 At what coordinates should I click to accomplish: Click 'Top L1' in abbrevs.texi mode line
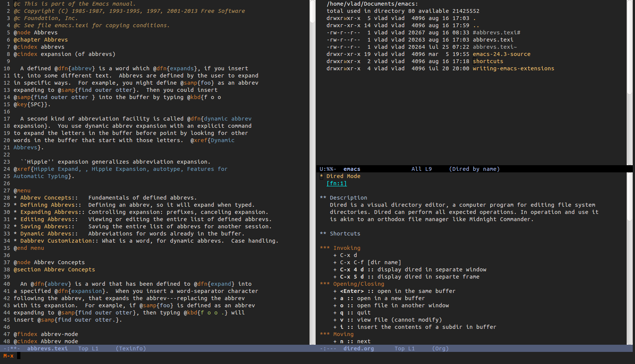coord(88,349)
